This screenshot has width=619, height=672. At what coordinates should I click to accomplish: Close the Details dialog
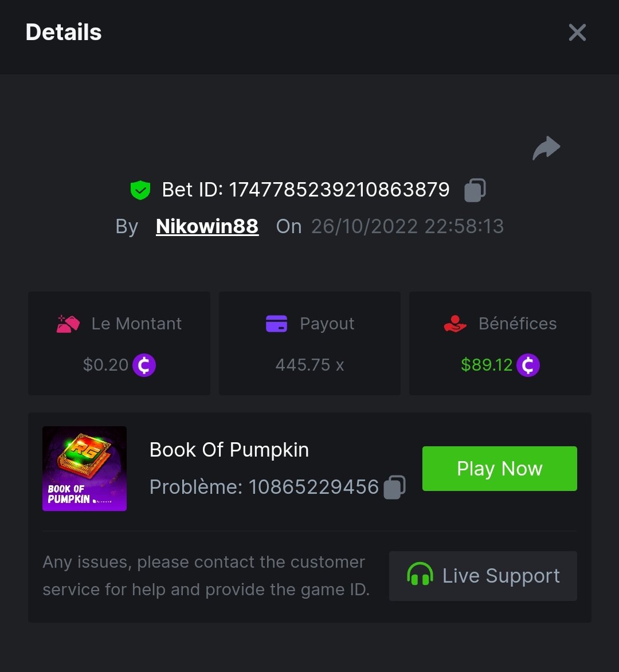[x=577, y=33]
